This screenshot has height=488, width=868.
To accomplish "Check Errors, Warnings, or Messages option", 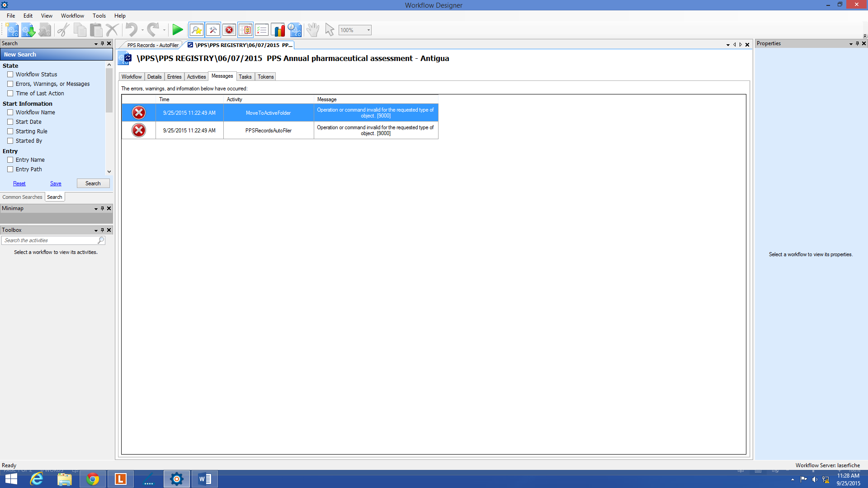I will pos(10,84).
